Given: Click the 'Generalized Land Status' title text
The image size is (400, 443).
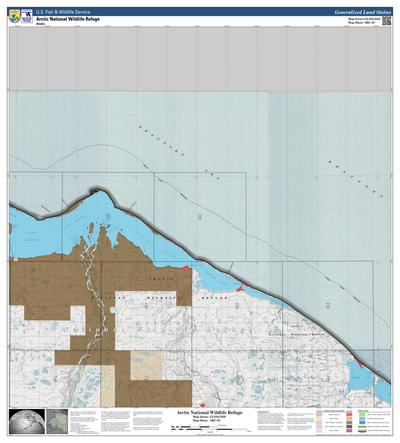Looking at the screenshot, I should [x=362, y=12].
